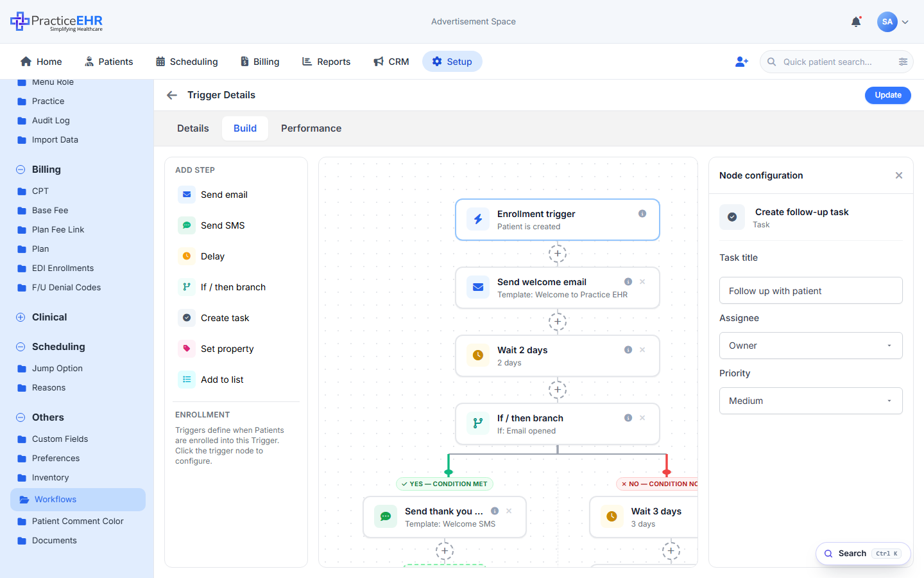924x578 pixels.
Task: Open the SA user avatar menu
Action: [893, 22]
